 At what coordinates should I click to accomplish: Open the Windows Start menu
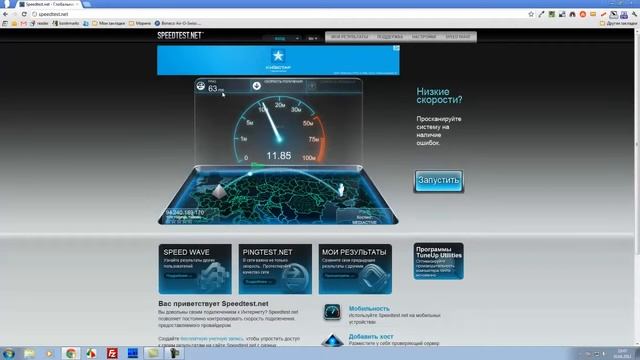[8, 353]
